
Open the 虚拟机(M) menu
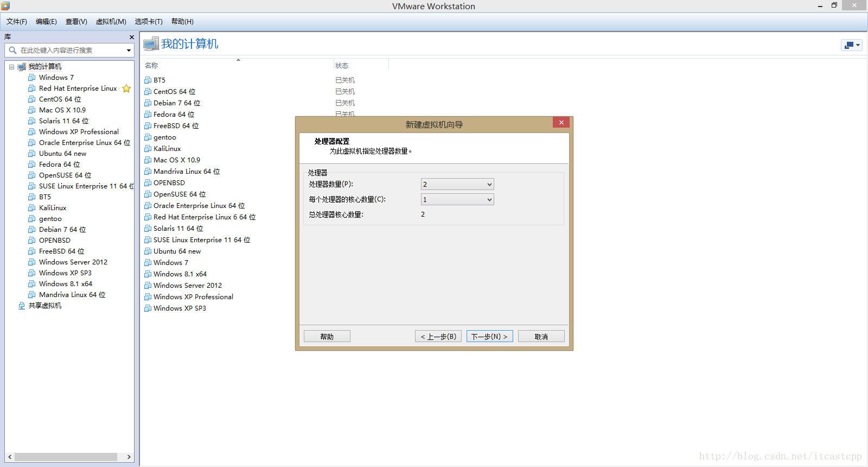pos(111,22)
